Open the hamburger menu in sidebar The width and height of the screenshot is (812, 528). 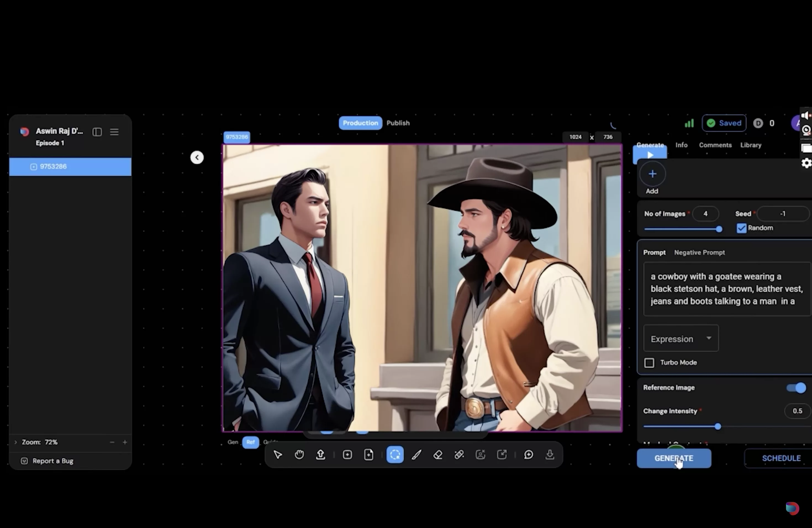click(x=114, y=132)
